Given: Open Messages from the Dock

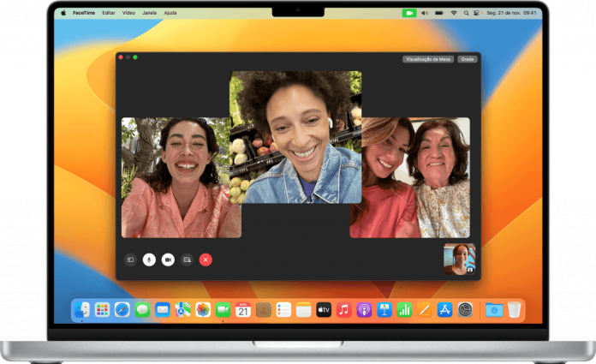Looking at the screenshot, I should pyautogui.click(x=142, y=310).
